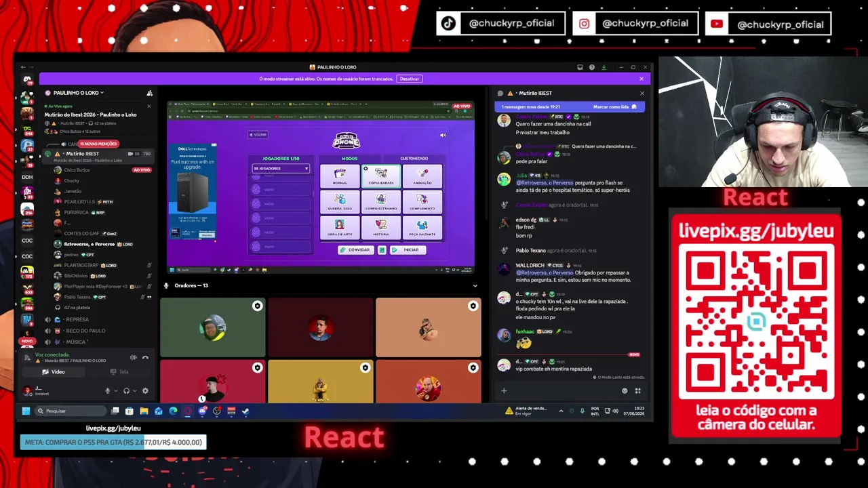Open the YouTube @chuckyrp_oficial badge
Image resolution: width=868 pixels, height=488 pixels.
pos(768,24)
